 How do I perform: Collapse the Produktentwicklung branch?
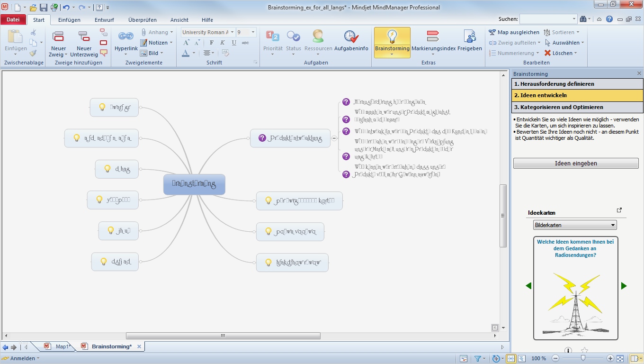[334, 138]
